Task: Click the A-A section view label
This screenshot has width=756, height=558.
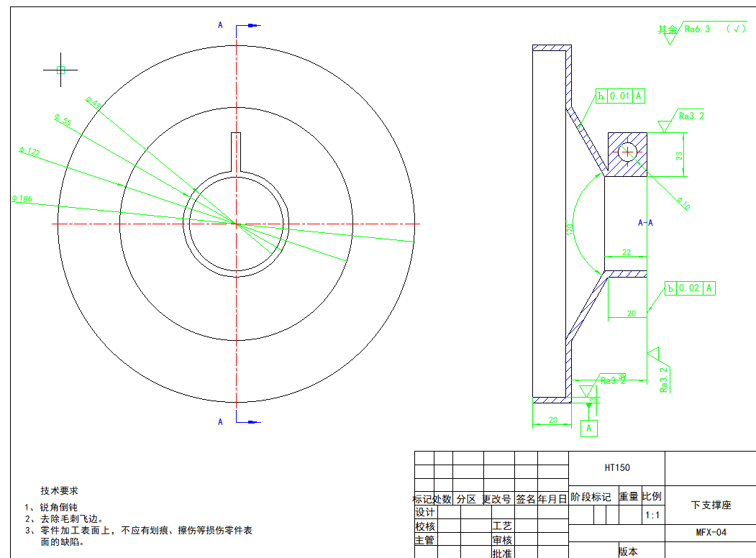Action: point(645,223)
